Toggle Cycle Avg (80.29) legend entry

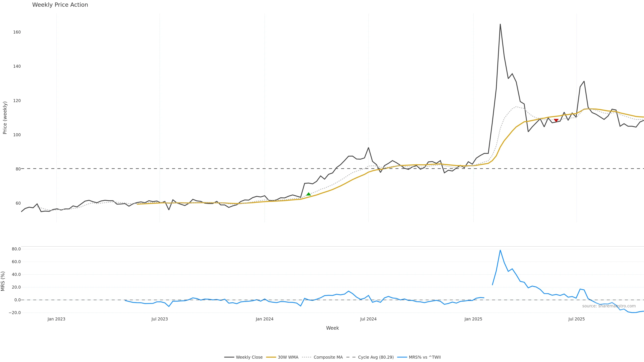tap(375, 357)
